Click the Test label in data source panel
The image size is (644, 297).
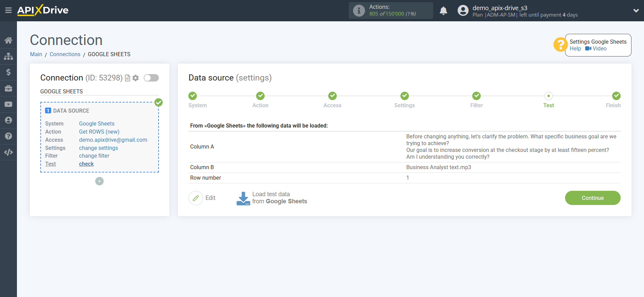coord(50,164)
